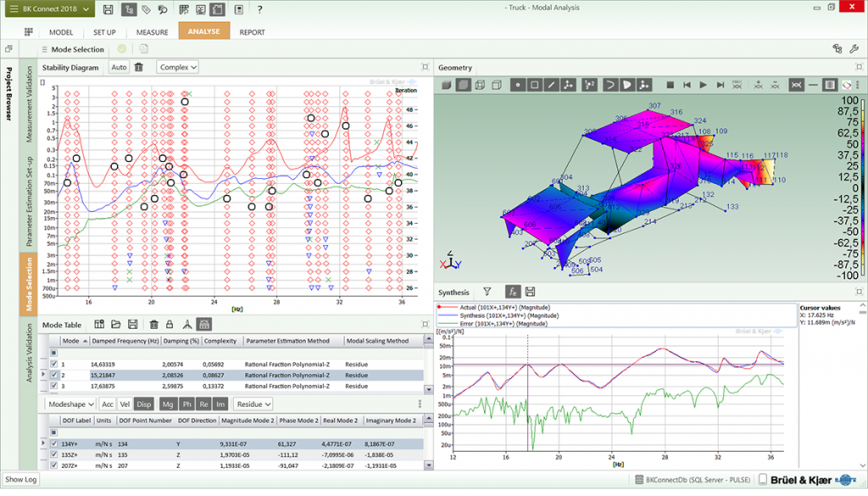The width and height of the screenshot is (868, 496).
Task: Toggle the Mg magnitude display option
Action: (x=170, y=404)
